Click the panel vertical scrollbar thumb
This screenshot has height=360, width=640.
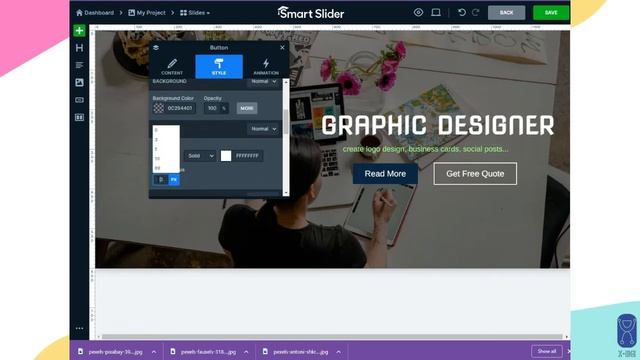286,122
